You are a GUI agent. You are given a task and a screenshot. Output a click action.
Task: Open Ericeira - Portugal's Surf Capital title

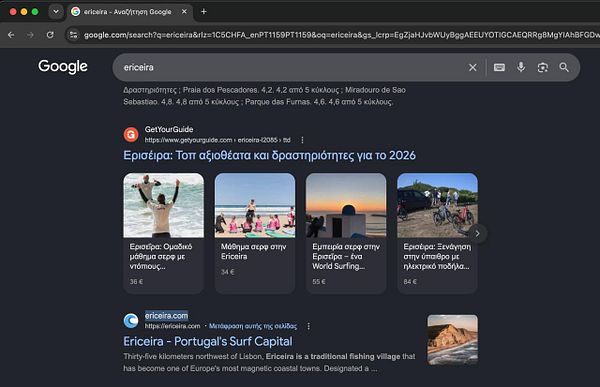tap(208, 341)
